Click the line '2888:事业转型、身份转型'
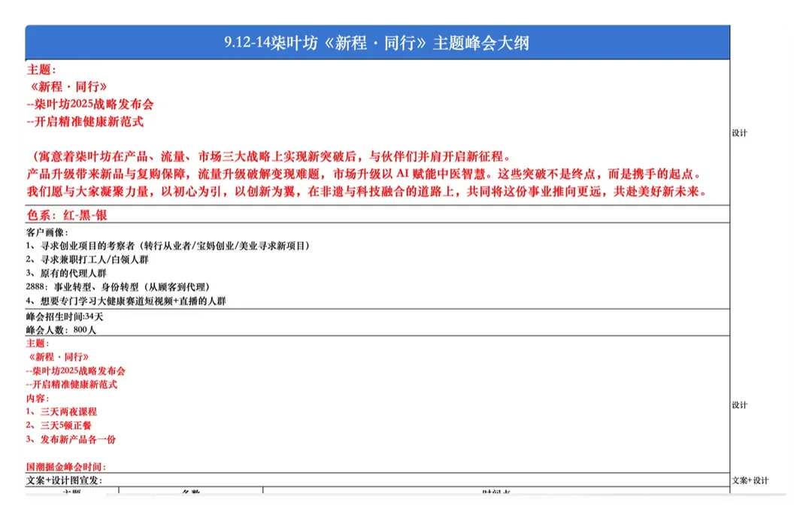The image size is (812, 521). click(118, 287)
